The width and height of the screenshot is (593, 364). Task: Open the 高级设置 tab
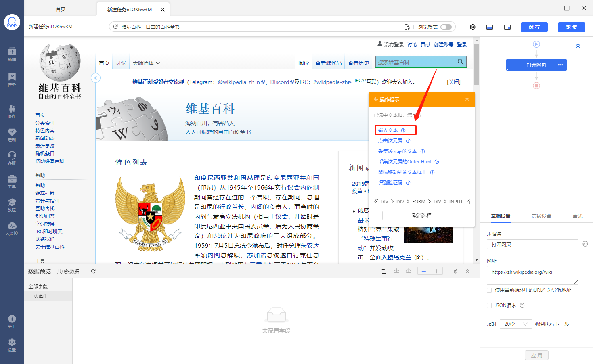(x=541, y=216)
